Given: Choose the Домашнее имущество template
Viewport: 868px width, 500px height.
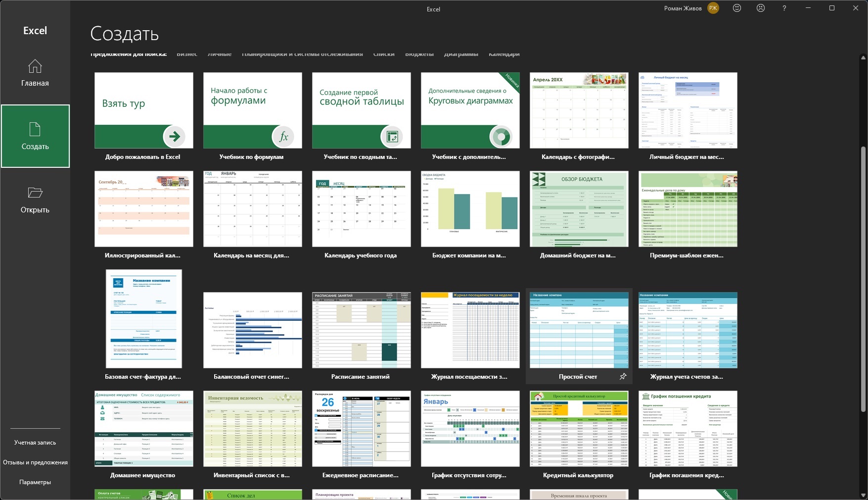Looking at the screenshot, I should point(144,429).
